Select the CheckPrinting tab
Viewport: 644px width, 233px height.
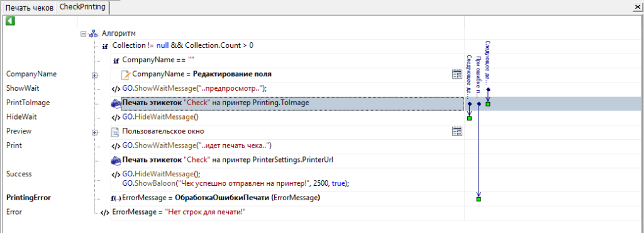(82, 7)
